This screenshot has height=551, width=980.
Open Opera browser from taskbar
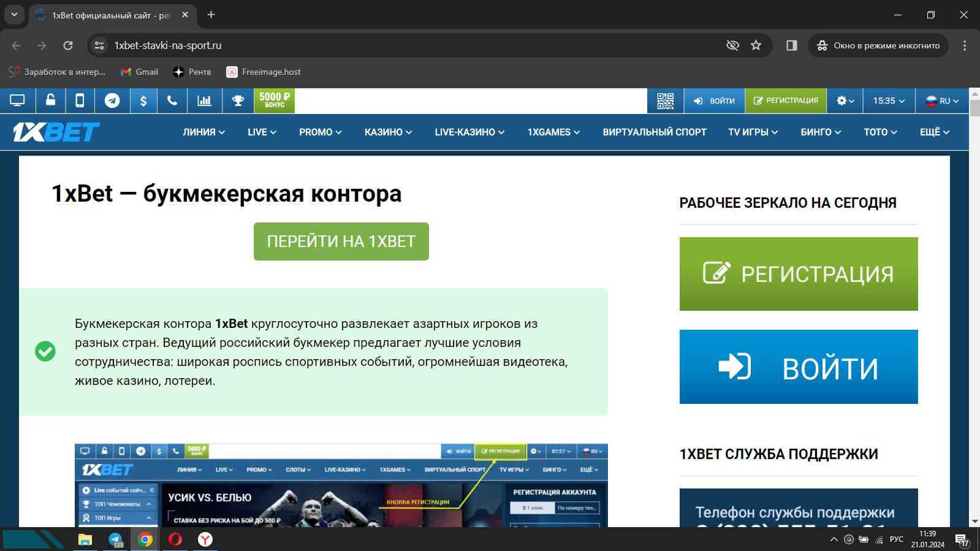[175, 539]
